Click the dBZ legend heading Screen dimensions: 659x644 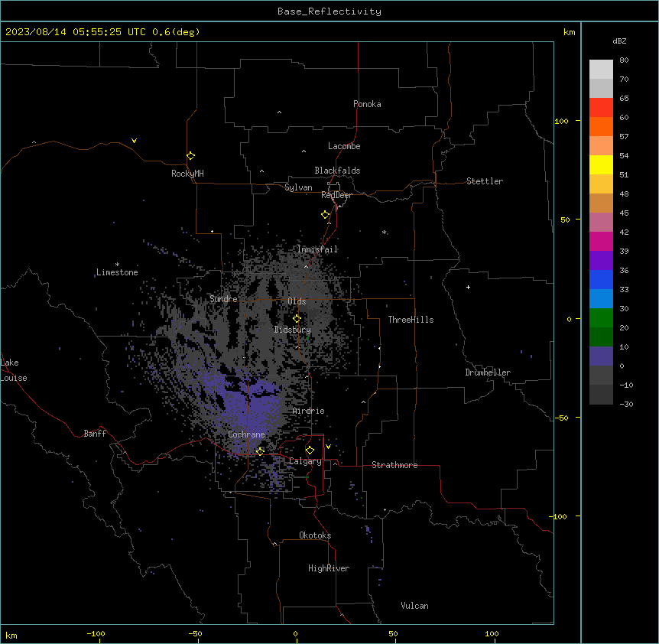(x=619, y=41)
